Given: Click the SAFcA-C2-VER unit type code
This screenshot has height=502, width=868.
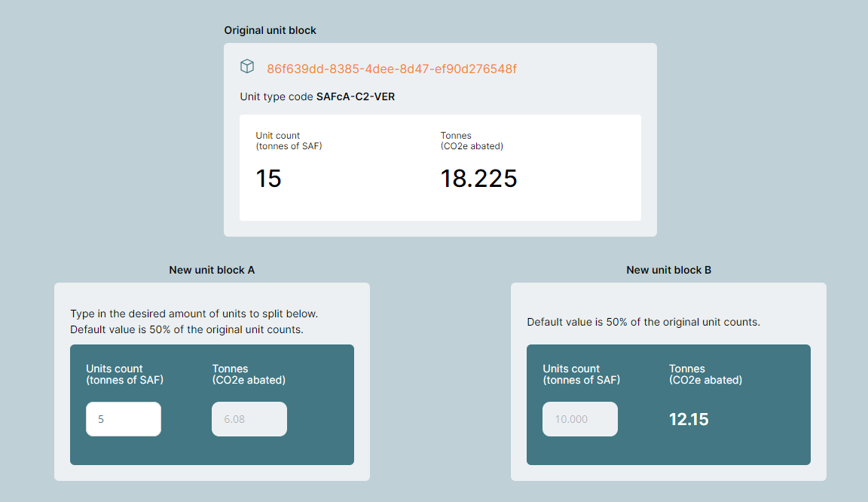Looking at the screenshot, I should (x=356, y=97).
